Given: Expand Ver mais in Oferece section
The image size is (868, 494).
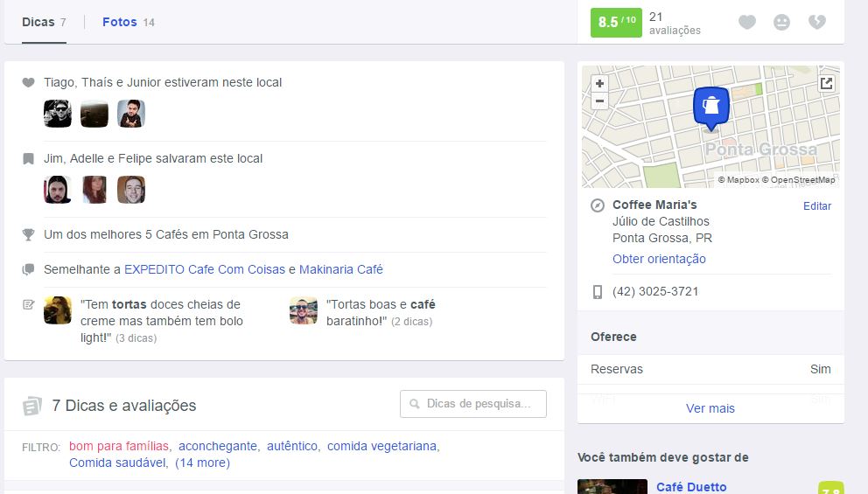Looking at the screenshot, I should (x=710, y=408).
